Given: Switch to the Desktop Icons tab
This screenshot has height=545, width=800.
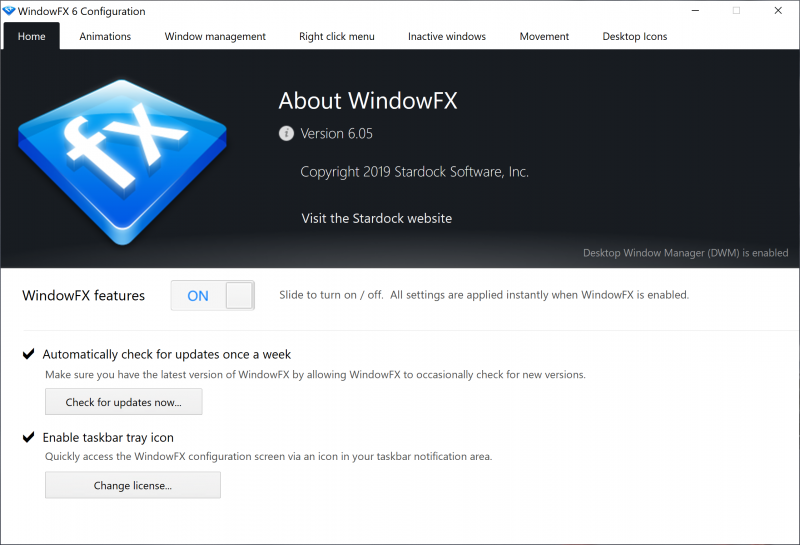Looking at the screenshot, I should click(x=635, y=36).
